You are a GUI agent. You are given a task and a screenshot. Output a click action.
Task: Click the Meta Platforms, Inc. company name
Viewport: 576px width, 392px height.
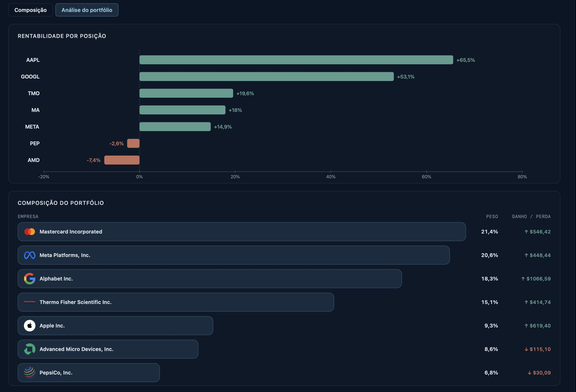65,255
